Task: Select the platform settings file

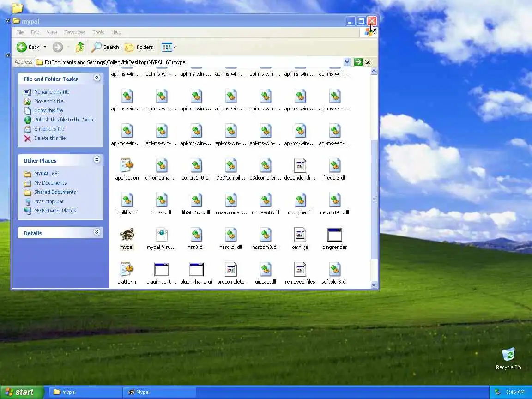Action: (x=127, y=269)
